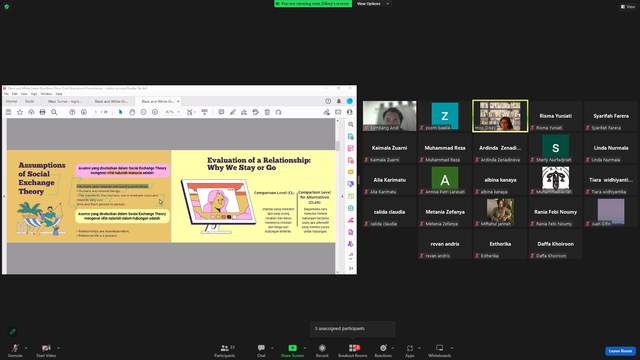640x360 pixels.
Task: Open the Reactions menu
Action: pyautogui.click(x=383, y=350)
